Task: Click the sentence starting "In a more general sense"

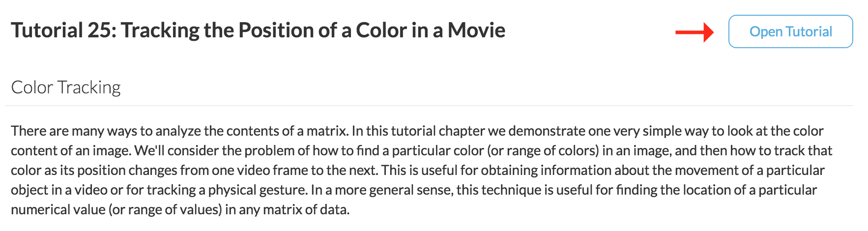Action: point(414,200)
